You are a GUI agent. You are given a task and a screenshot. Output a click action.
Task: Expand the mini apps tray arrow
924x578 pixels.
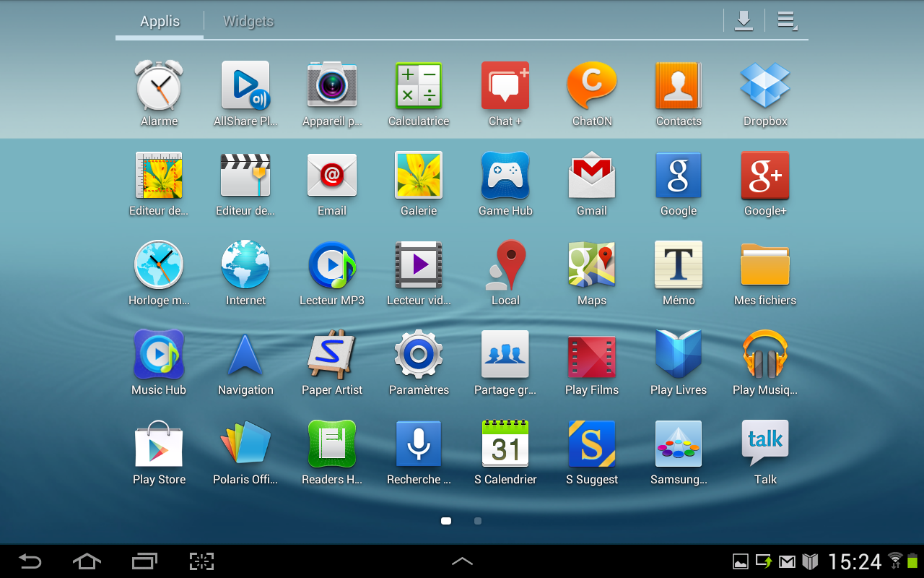(462, 561)
